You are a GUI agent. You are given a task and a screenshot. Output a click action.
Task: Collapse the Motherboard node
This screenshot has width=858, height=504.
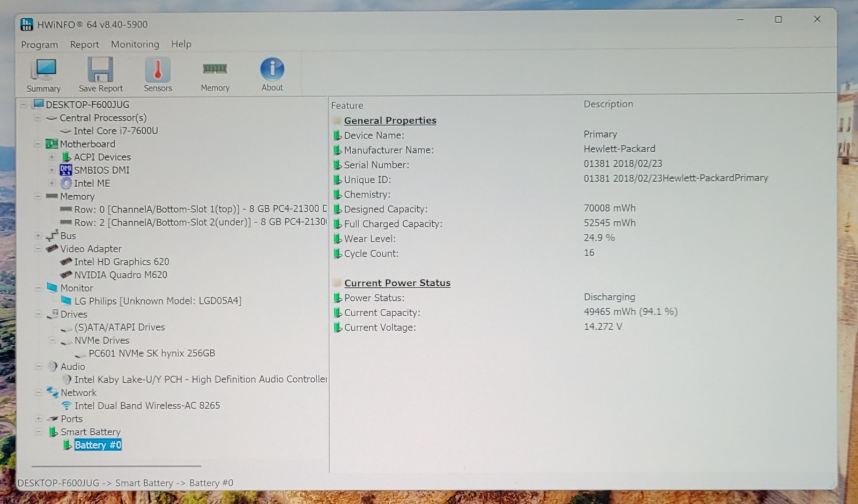38,144
